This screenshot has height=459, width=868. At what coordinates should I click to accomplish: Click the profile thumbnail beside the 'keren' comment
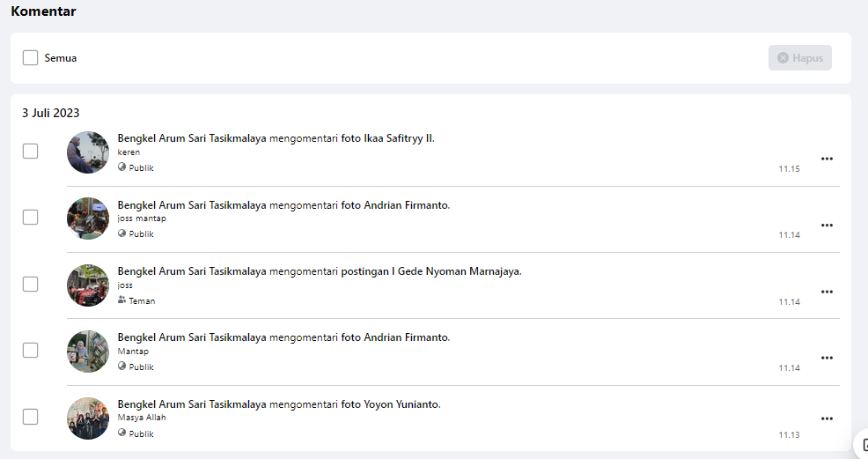click(88, 152)
